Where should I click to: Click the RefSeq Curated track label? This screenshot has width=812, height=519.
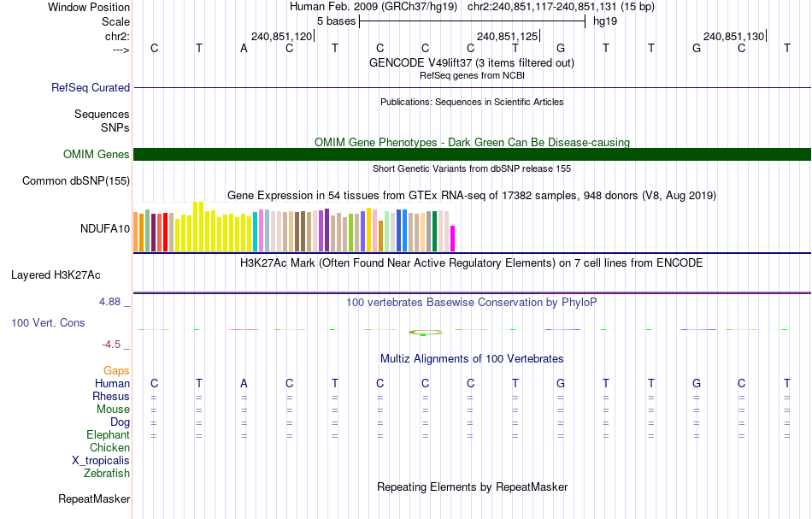click(91, 87)
